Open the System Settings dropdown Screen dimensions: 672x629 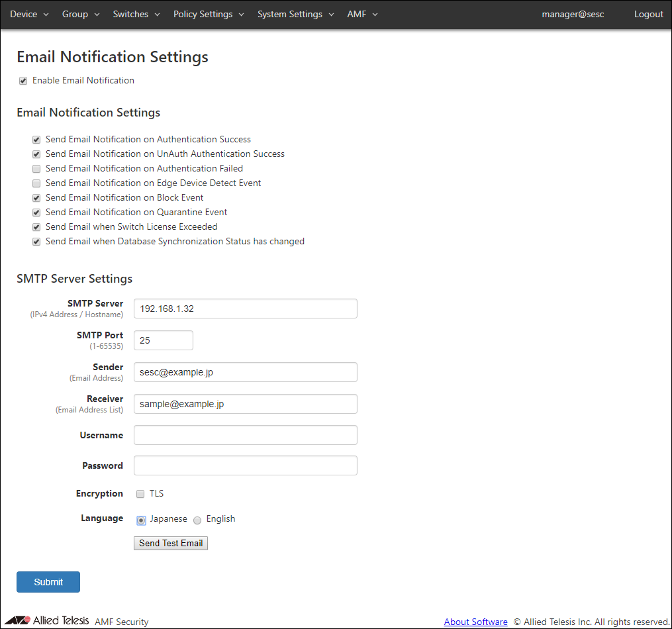296,14
